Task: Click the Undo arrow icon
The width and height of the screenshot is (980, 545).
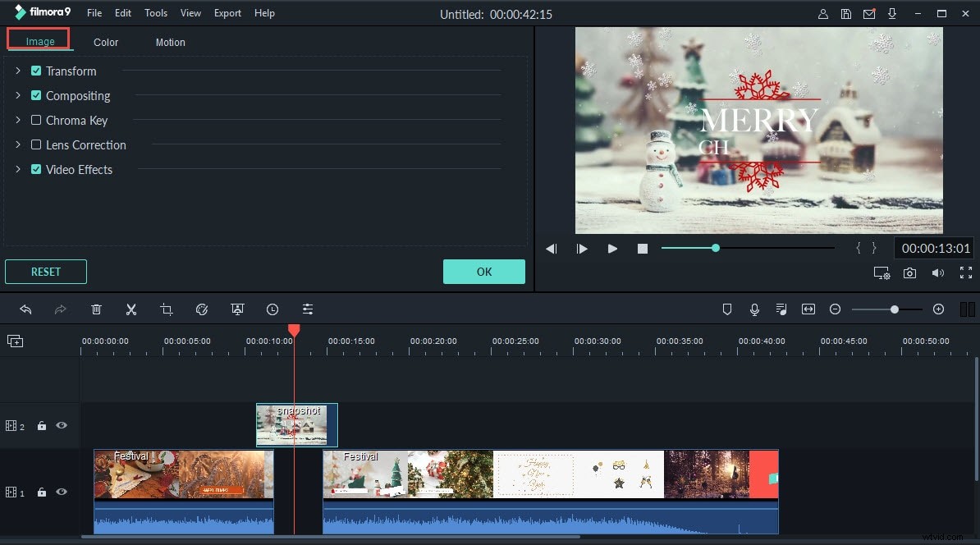Action: [25, 309]
